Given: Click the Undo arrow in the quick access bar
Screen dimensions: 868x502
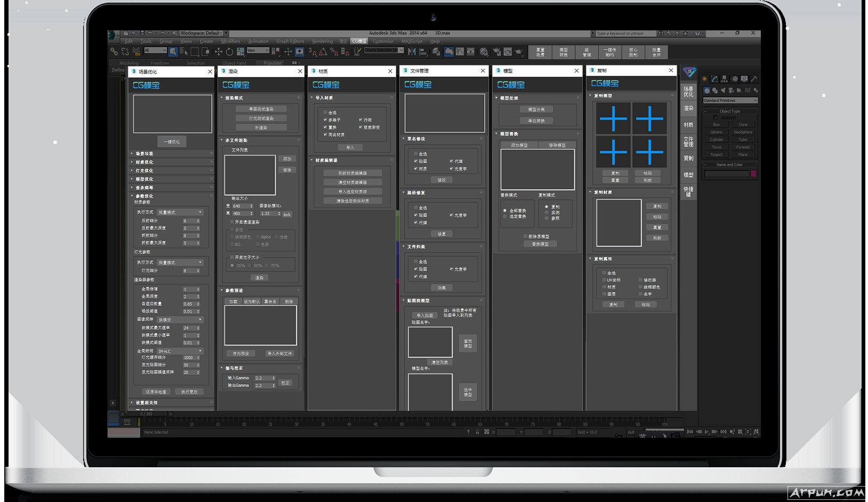Looking at the screenshot, I should click(x=150, y=33).
